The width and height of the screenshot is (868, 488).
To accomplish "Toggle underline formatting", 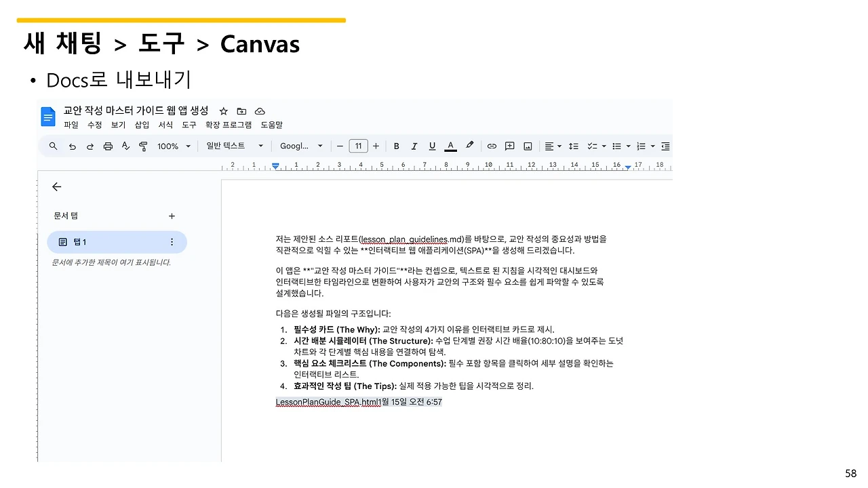I will pos(432,146).
